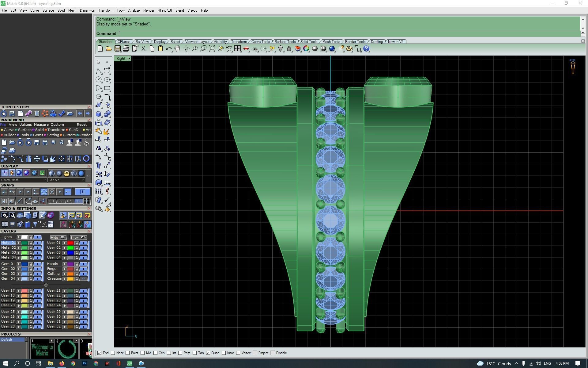Open the Help question mark icon
This screenshot has width=588, height=368.
coord(366,49)
